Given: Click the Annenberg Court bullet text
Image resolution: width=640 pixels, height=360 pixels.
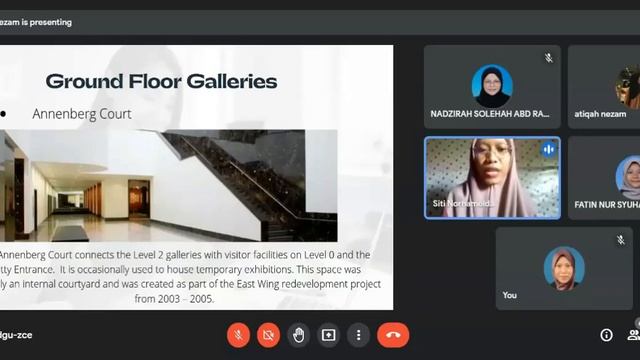Looking at the screenshot, I should (82, 114).
